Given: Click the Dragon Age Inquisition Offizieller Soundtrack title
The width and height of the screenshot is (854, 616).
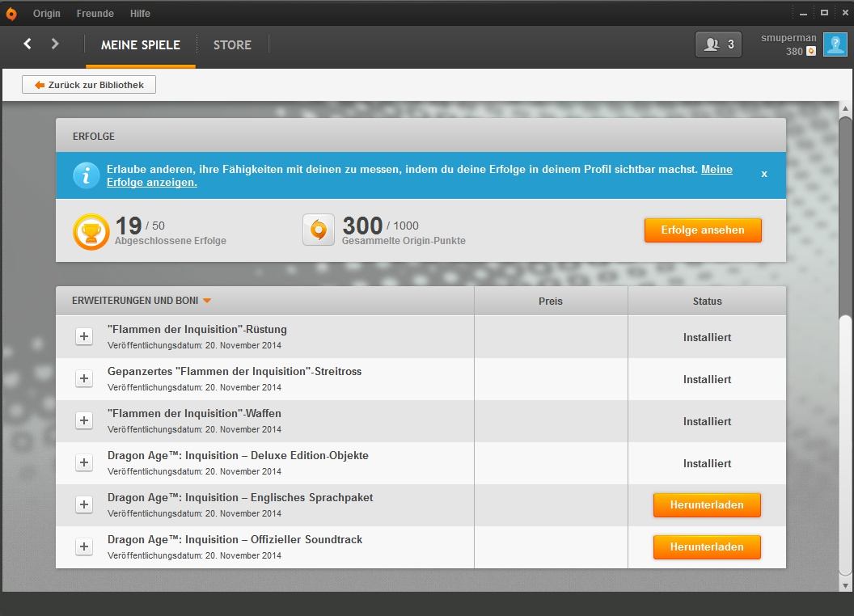Looking at the screenshot, I should click(x=235, y=540).
